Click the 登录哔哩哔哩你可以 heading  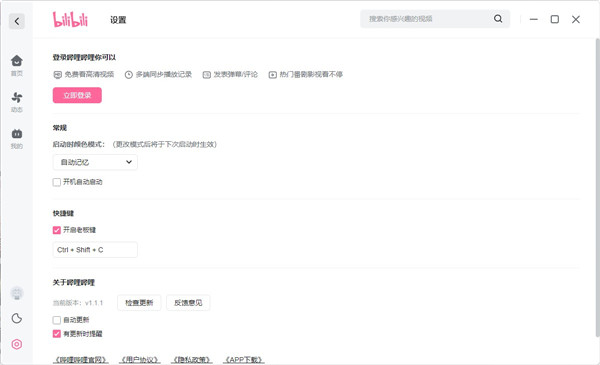pos(84,57)
